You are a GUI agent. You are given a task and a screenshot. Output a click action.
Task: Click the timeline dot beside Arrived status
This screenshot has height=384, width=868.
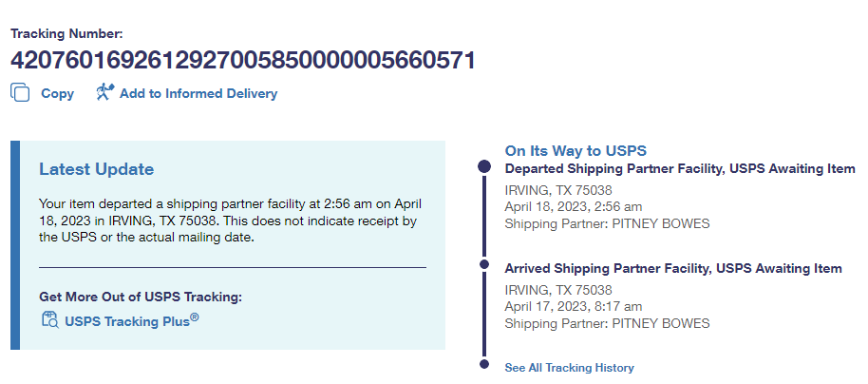tap(484, 263)
